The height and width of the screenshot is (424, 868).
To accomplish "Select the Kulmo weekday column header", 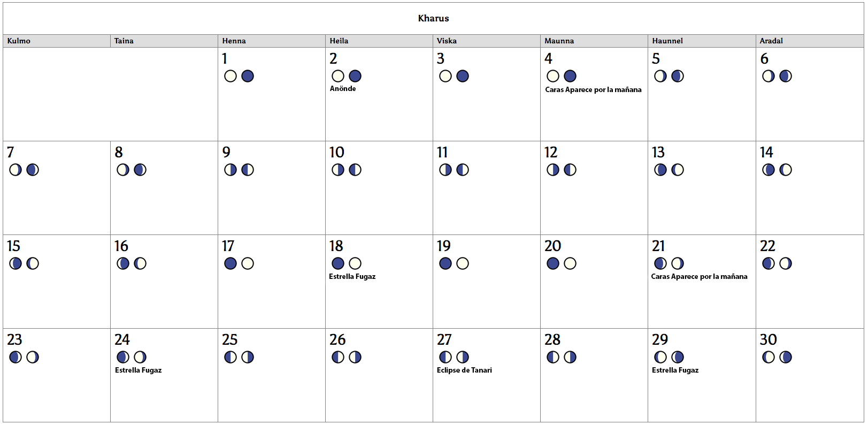I will (x=19, y=41).
